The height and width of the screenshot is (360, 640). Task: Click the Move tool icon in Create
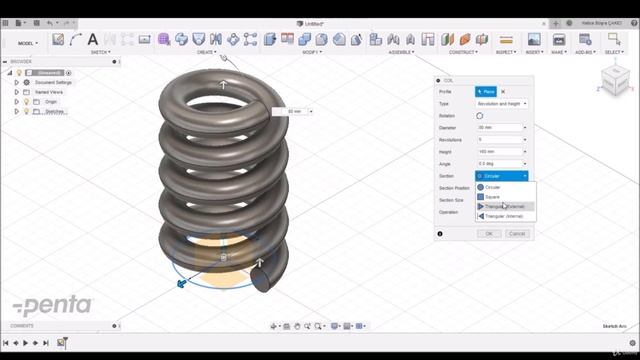click(233, 40)
